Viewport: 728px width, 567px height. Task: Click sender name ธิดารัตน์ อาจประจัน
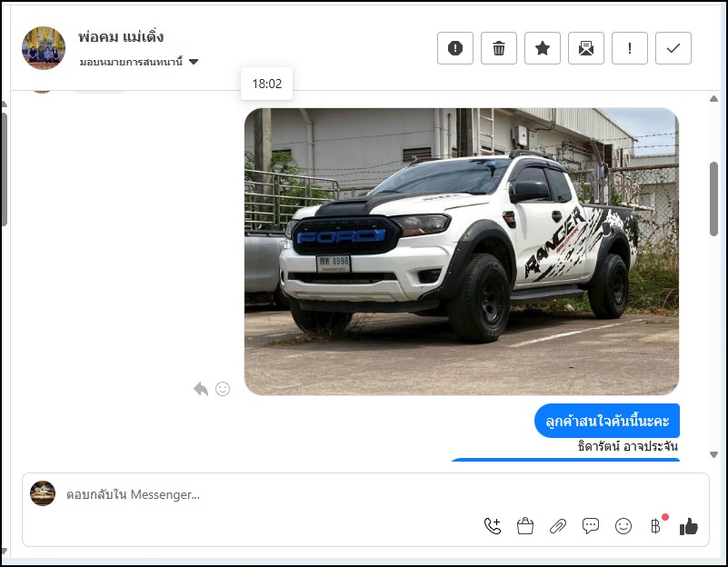coord(628,446)
